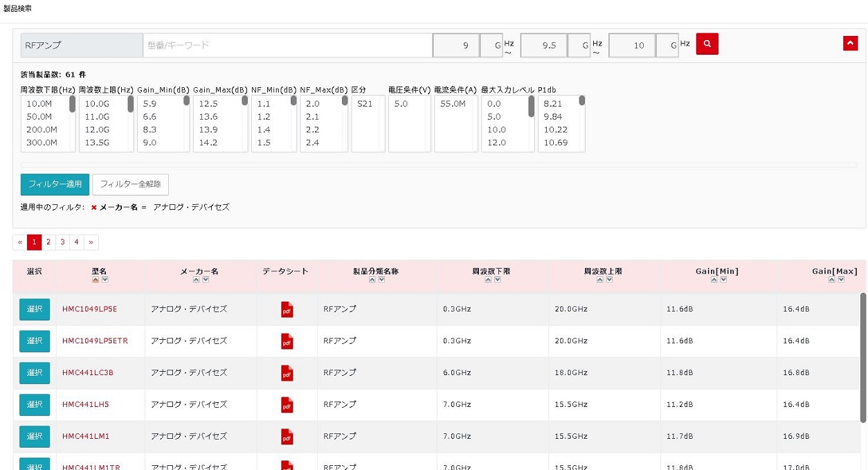The height and width of the screenshot is (470, 868).
Task: Sort Gain[Max] column descending
Action: click(x=840, y=280)
